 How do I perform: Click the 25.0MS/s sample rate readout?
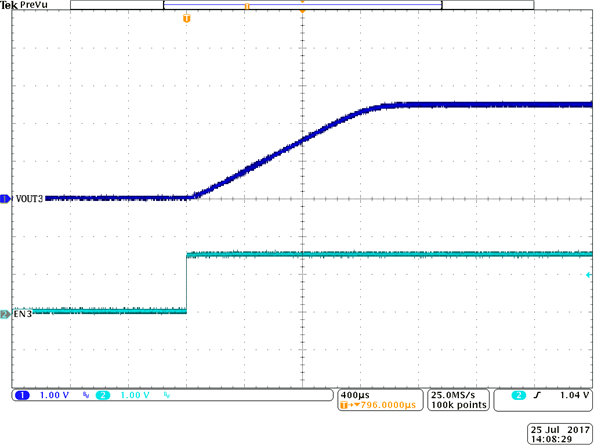(453, 395)
